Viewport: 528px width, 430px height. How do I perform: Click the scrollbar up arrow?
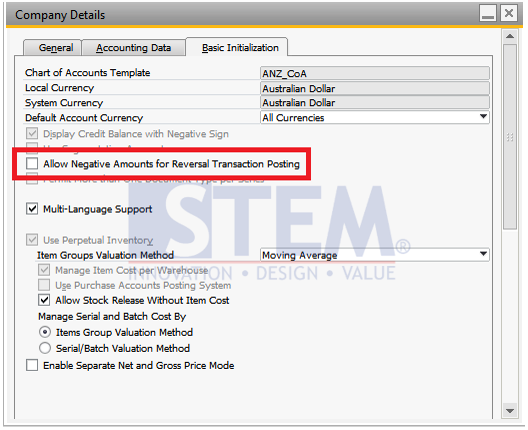[x=510, y=36]
